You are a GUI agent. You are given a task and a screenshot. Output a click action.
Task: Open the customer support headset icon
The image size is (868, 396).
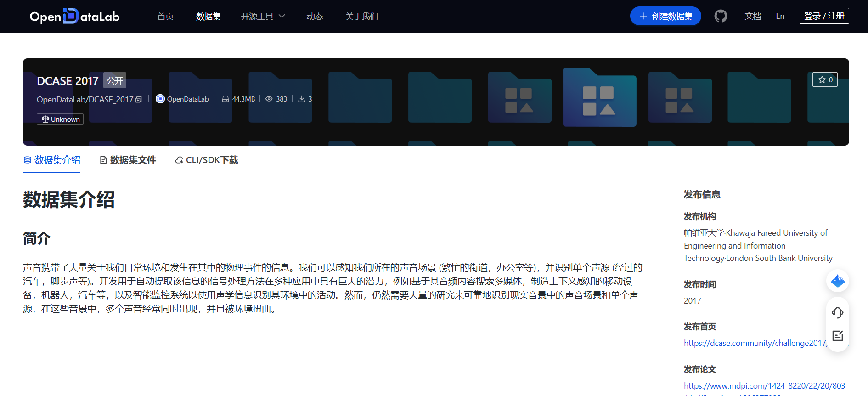click(838, 313)
